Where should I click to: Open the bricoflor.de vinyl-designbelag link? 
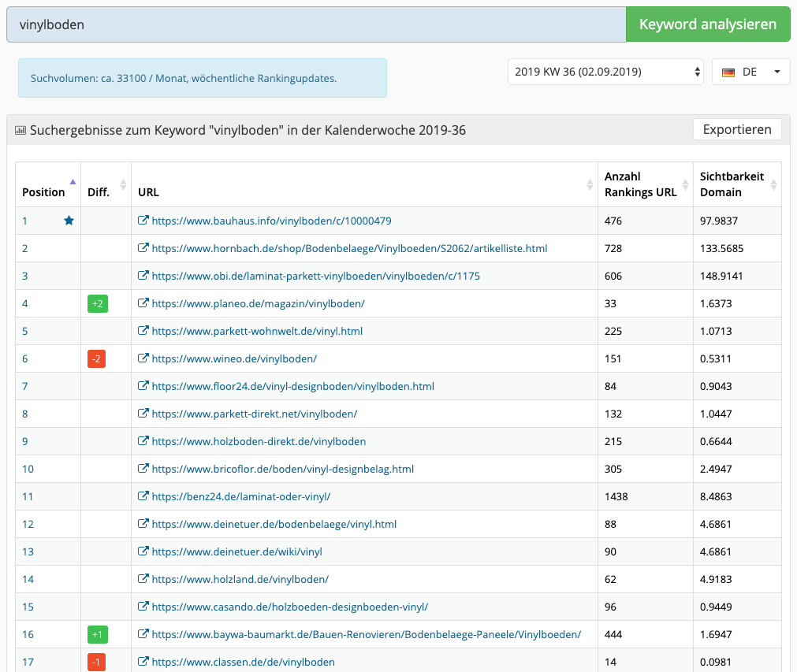point(282,469)
